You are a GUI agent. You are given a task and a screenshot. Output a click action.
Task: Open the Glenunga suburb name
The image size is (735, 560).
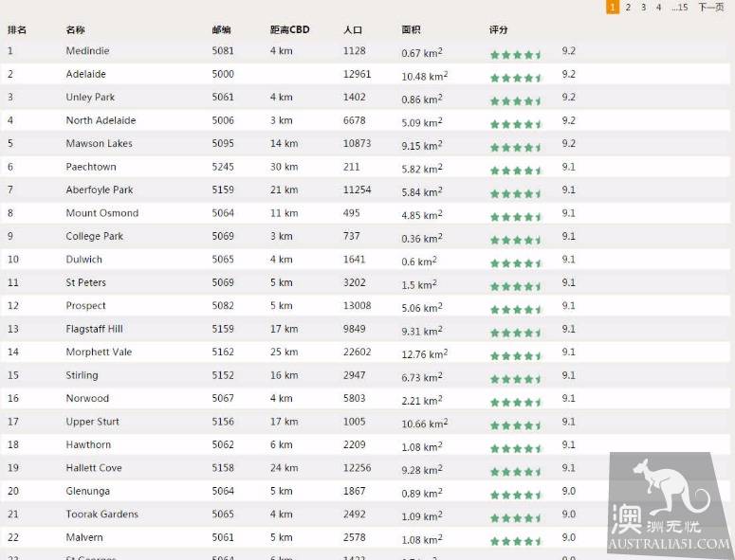[87, 491]
